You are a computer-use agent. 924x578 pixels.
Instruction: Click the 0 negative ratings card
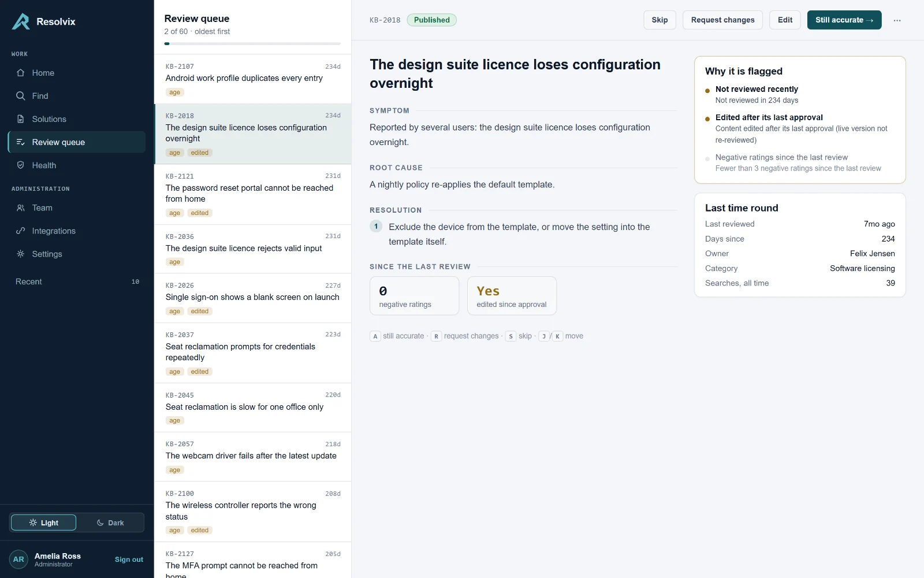click(414, 296)
